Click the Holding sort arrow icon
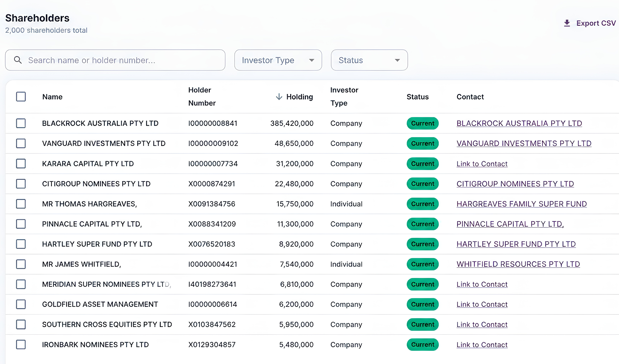Viewport: 619px width, 364px height. [279, 97]
